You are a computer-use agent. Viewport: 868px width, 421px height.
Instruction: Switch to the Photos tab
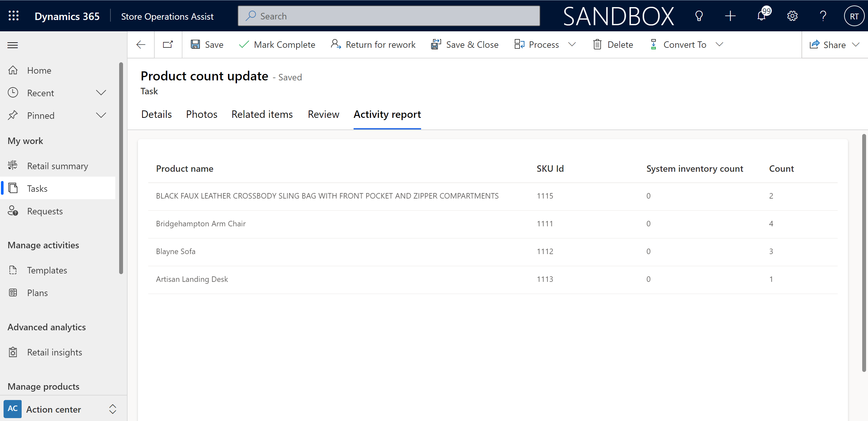[201, 114]
